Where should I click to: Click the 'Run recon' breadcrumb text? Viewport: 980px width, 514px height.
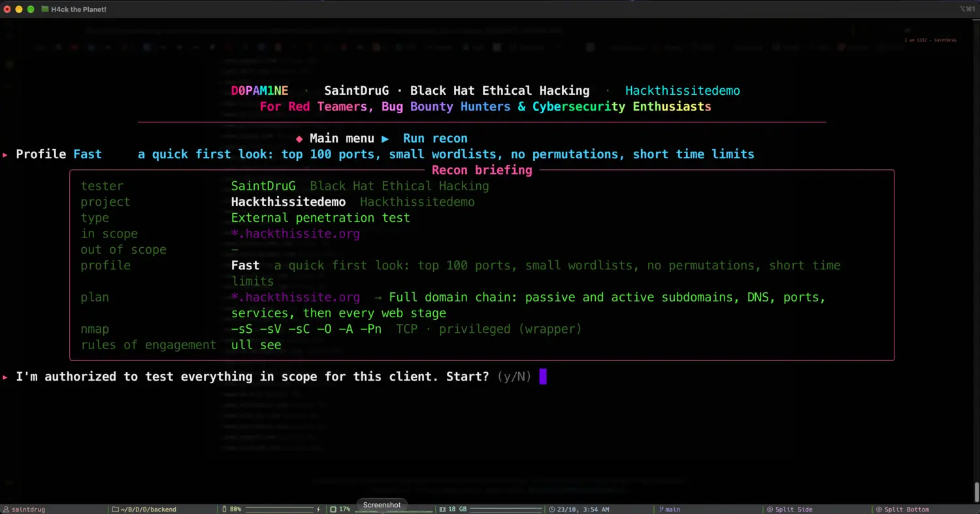tap(435, 139)
